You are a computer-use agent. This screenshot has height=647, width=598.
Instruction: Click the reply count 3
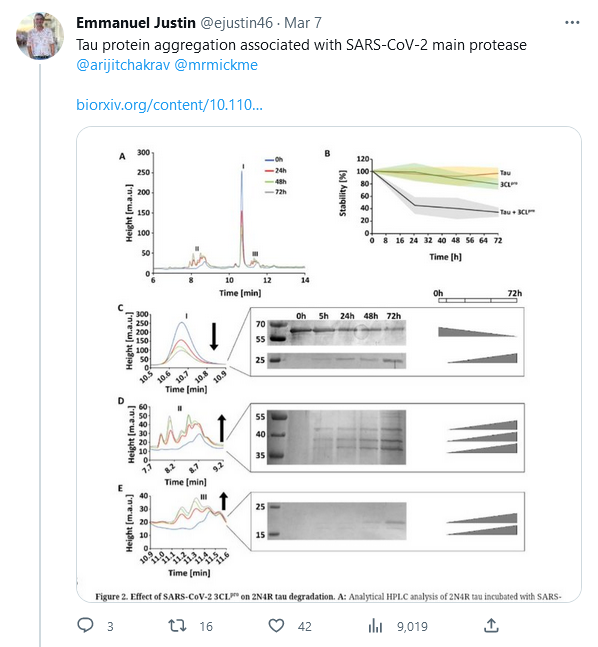coord(110,626)
